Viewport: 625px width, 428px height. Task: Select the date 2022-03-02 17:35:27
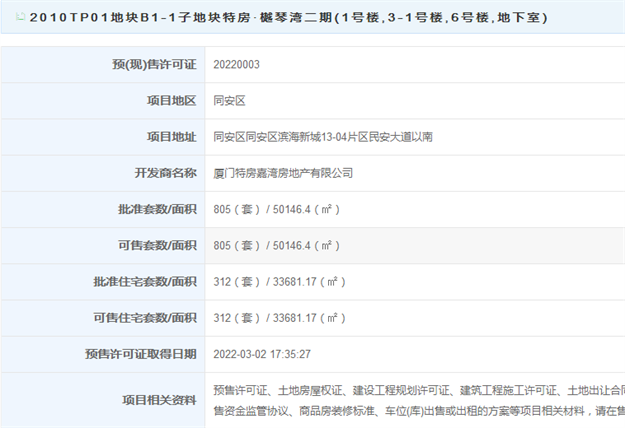coord(262,354)
